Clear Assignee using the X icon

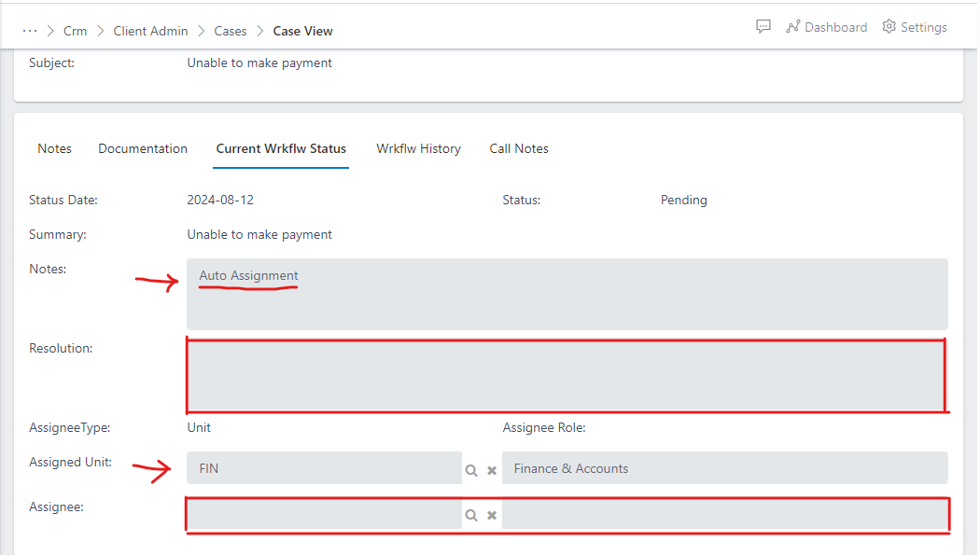pos(492,515)
